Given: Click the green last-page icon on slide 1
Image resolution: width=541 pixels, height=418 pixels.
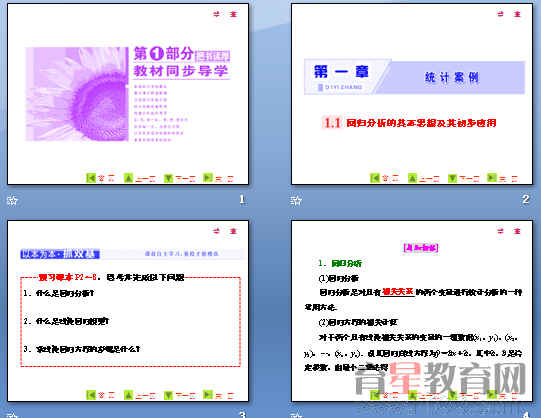Looking at the screenshot, I should click(x=208, y=178).
